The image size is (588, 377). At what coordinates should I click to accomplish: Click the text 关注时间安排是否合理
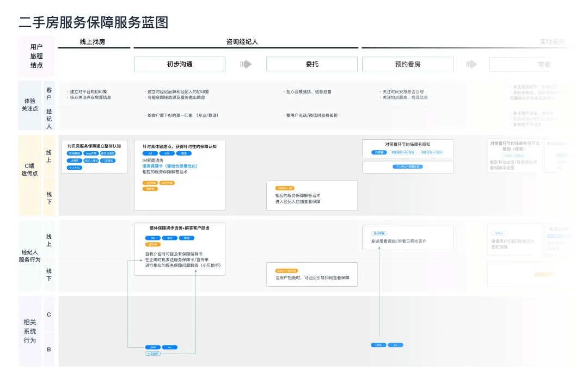[x=403, y=92]
